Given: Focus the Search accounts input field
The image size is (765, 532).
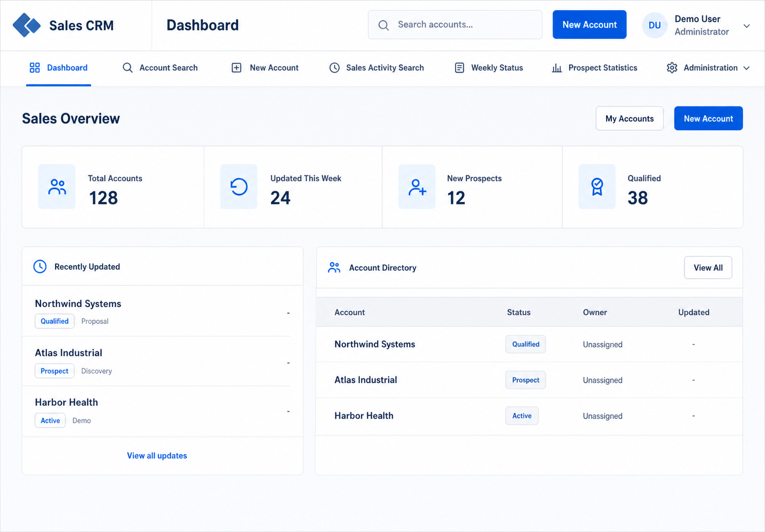Looking at the screenshot, I should tap(455, 24).
